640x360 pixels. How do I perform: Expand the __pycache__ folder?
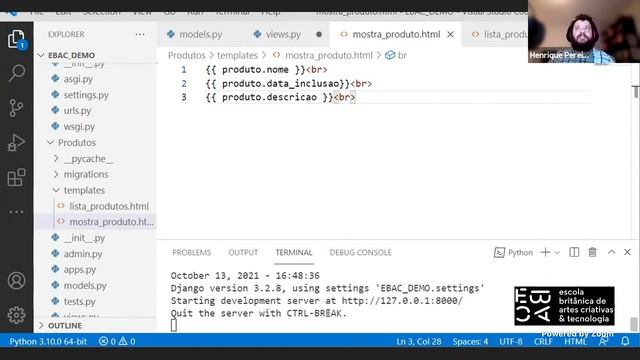point(96,159)
